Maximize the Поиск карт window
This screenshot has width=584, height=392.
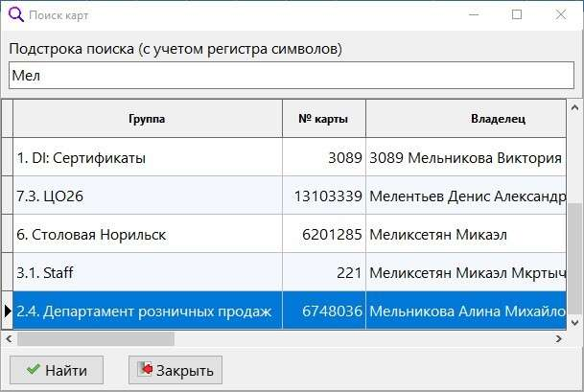click(517, 14)
